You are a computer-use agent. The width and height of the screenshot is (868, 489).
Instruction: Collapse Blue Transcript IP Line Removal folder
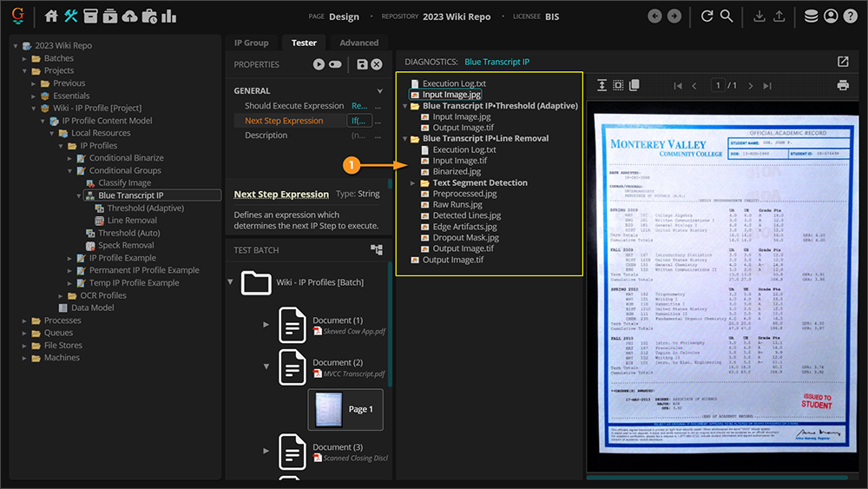405,139
